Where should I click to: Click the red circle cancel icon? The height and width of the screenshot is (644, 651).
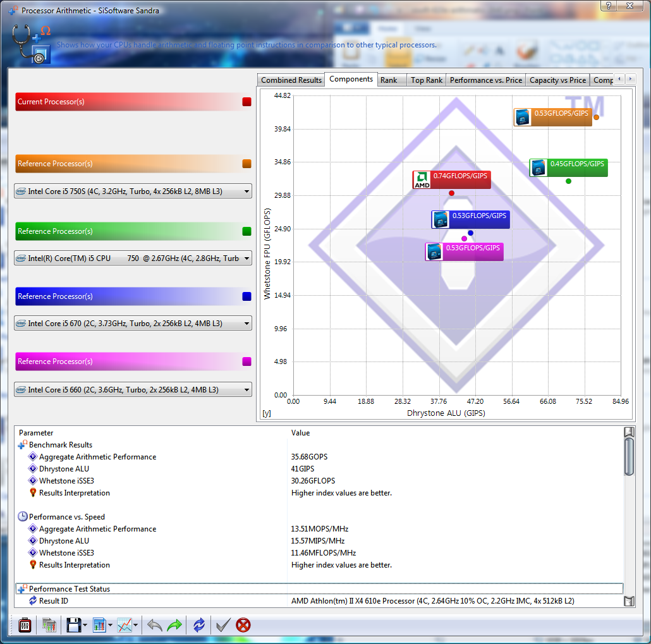tap(243, 625)
